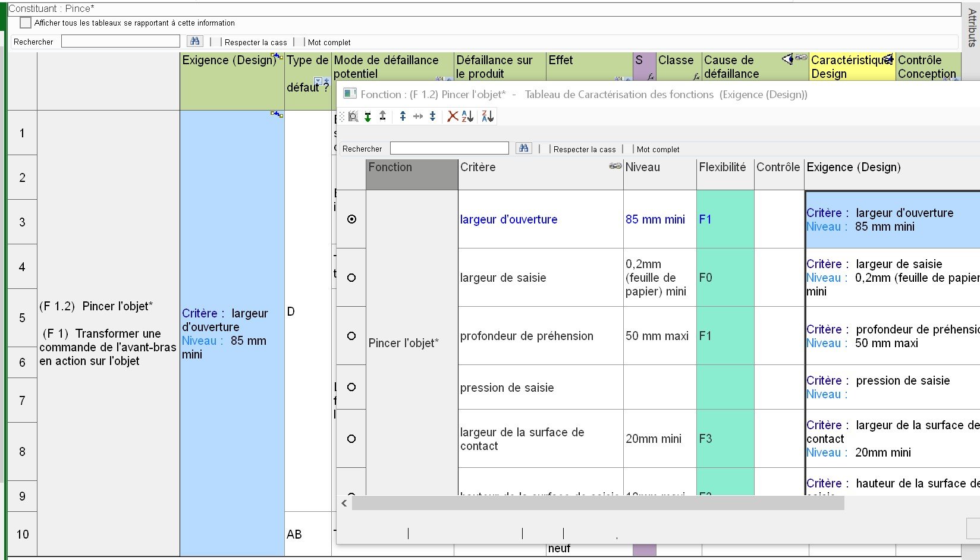Click the fx icon in S column header

[x=651, y=77]
